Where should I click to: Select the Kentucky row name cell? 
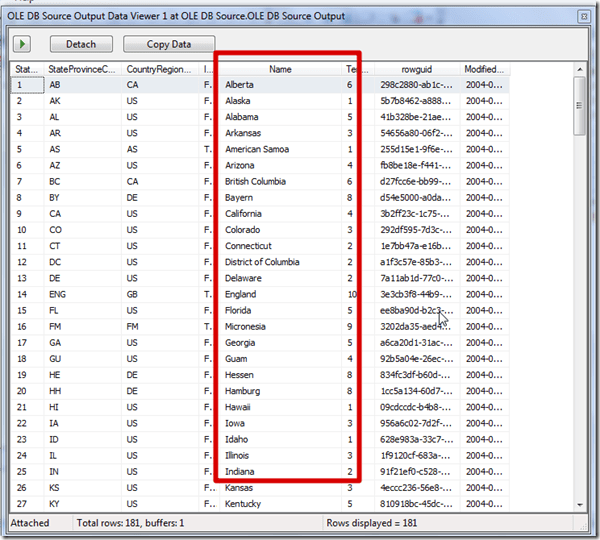[245, 503]
